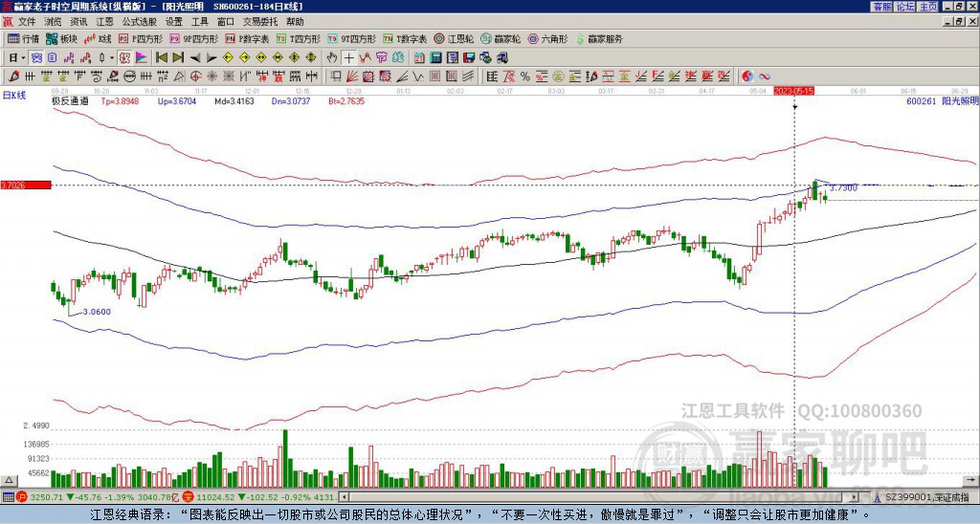Screen dimensions: 980x524
Task: Open the 文件 menu
Action: click(27, 22)
